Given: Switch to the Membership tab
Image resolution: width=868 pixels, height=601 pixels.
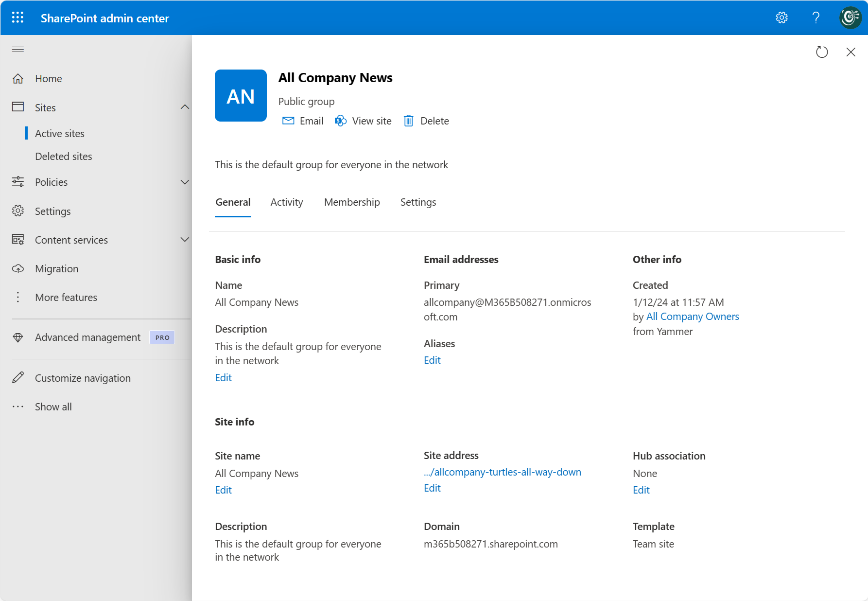Looking at the screenshot, I should 352,202.
